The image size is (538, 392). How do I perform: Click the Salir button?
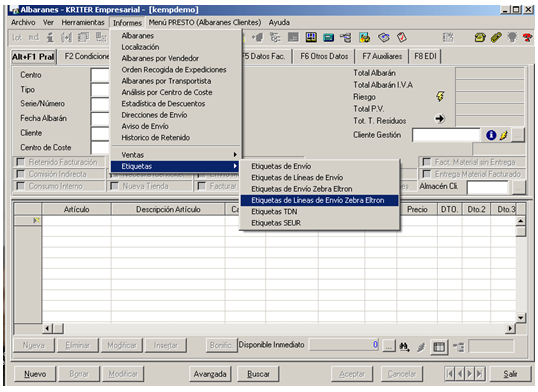[x=510, y=374]
